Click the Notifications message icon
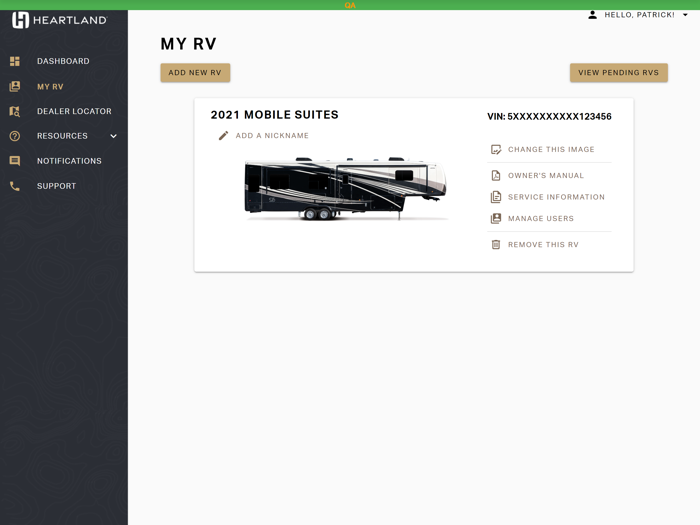The image size is (700, 525). 15,161
